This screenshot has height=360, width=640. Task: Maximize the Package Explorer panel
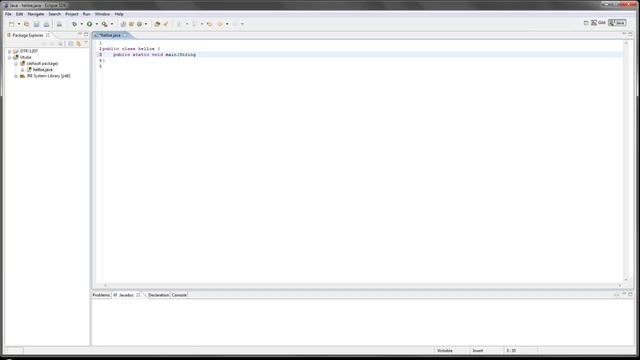coord(86,34)
